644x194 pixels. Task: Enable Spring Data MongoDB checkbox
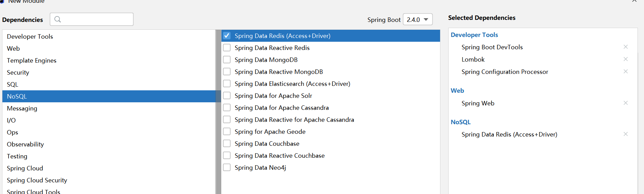[227, 60]
